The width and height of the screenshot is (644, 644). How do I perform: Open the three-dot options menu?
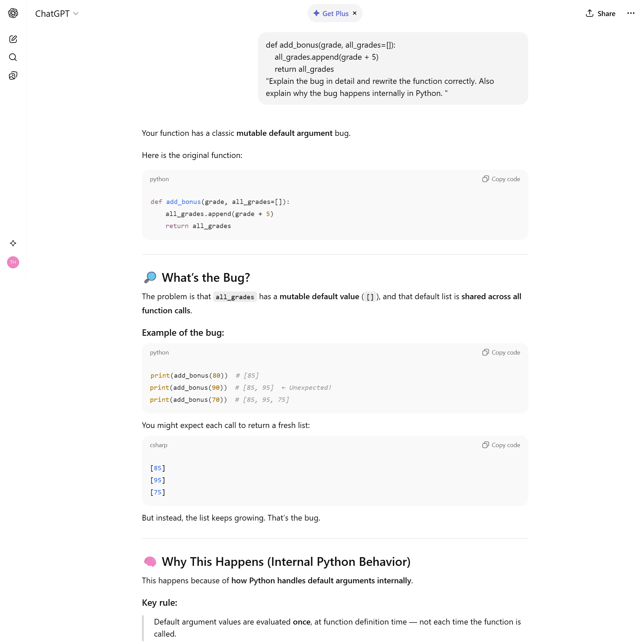point(631,13)
